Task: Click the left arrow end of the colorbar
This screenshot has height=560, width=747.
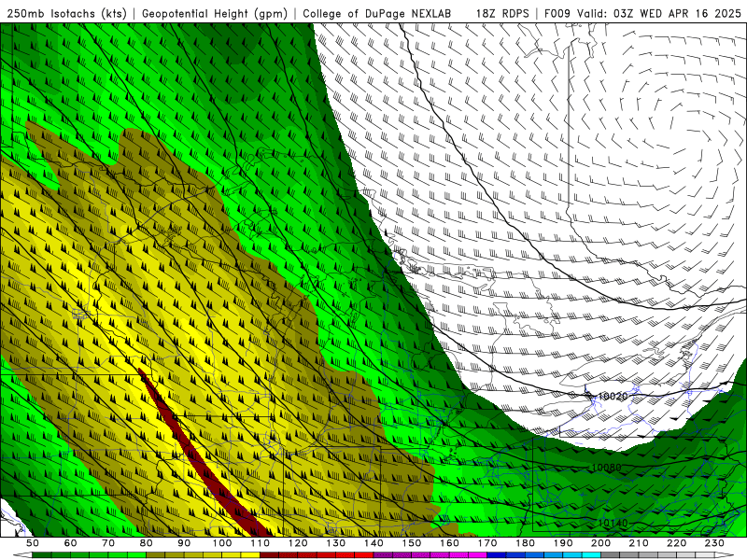Action: pos(22,555)
